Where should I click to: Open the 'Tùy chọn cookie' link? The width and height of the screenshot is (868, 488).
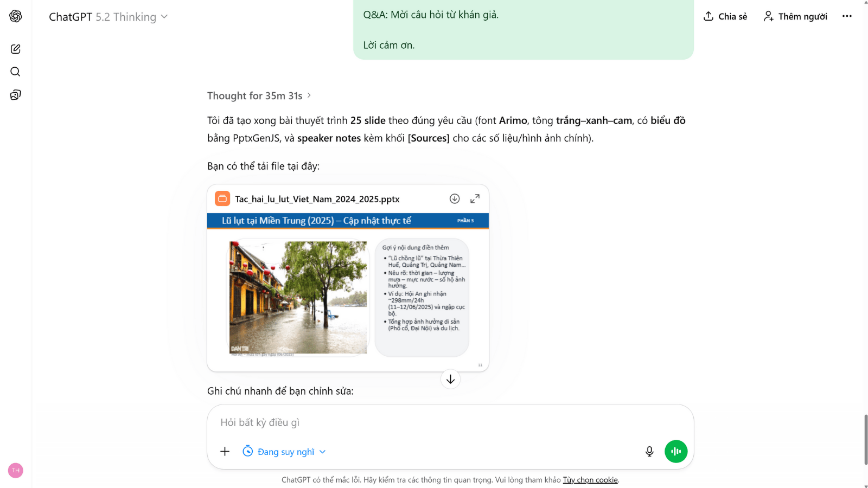click(590, 480)
